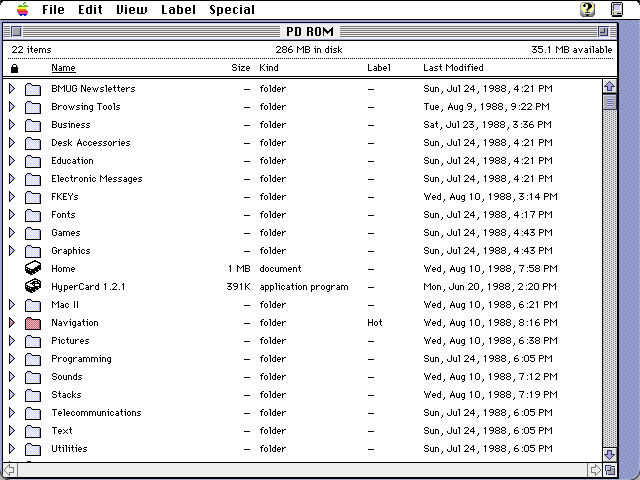Screen dimensions: 640x480
Task: Open the Edit menu
Action: (90, 9)
